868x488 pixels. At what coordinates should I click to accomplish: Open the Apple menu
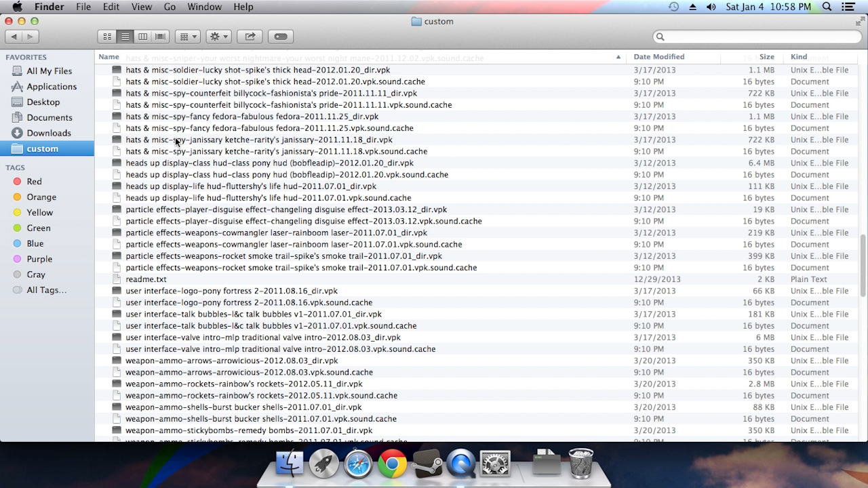click(17, 7)
